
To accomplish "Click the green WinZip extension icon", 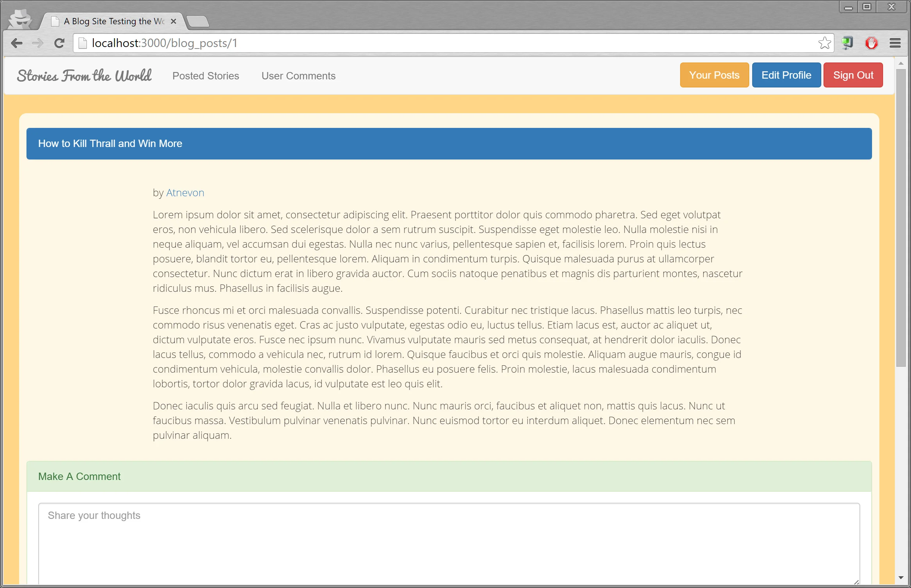I will (847, 43).
